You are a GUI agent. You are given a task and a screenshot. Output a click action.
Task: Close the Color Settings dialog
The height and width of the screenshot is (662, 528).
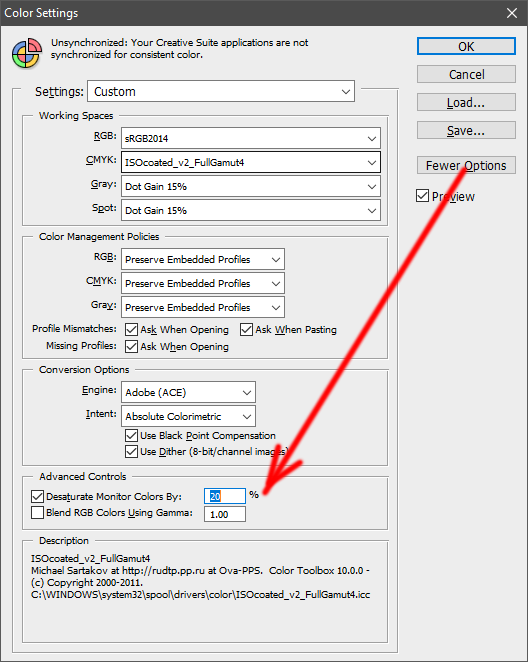[512, 13]
